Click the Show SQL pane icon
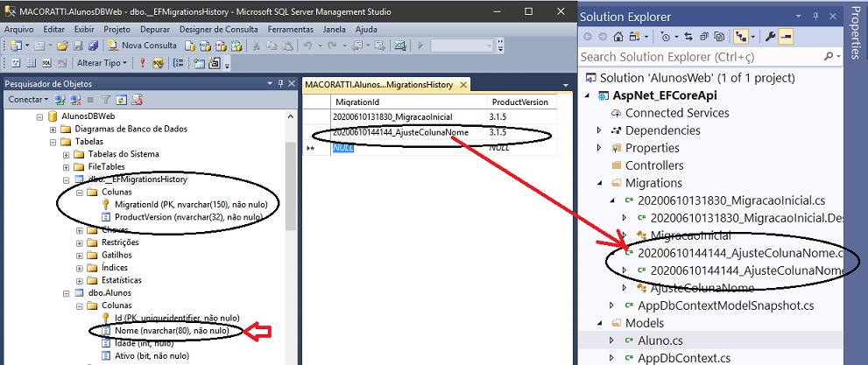This screenshot has height=365, width=868. [47, 63]
